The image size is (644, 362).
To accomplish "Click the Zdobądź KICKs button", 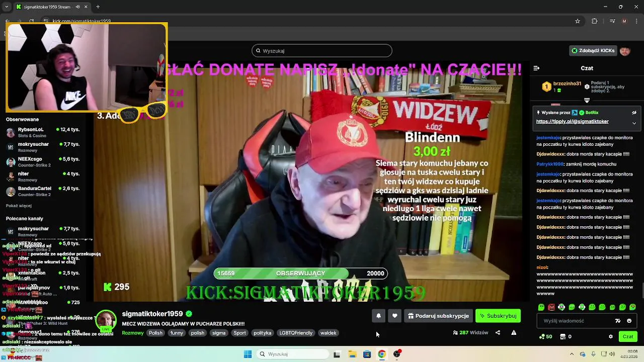I will point(593,51).
